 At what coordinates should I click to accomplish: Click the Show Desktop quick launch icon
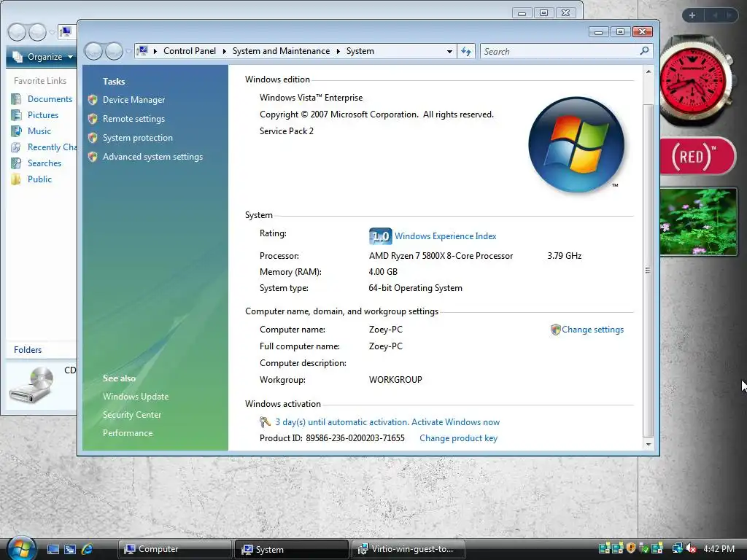point(53,549)
